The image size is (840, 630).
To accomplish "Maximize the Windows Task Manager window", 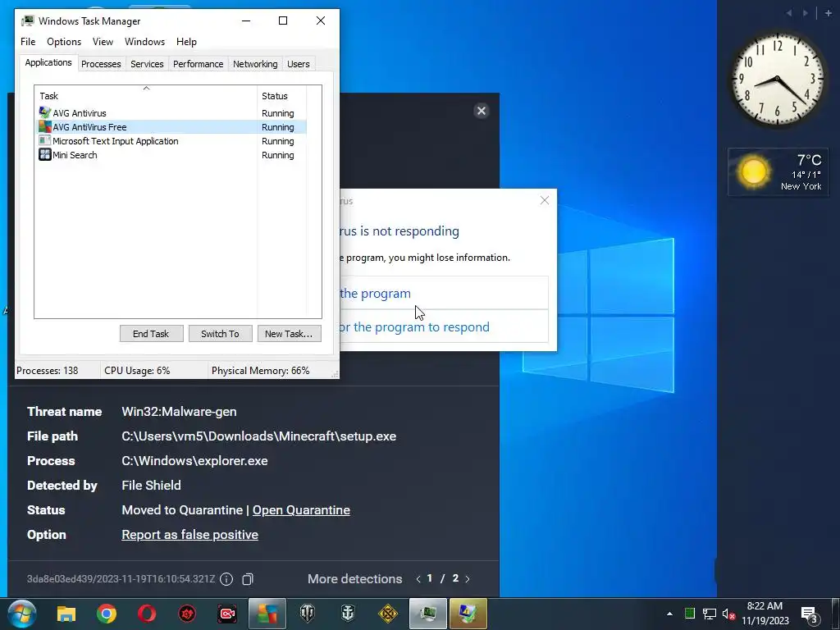I will (283, 21).
